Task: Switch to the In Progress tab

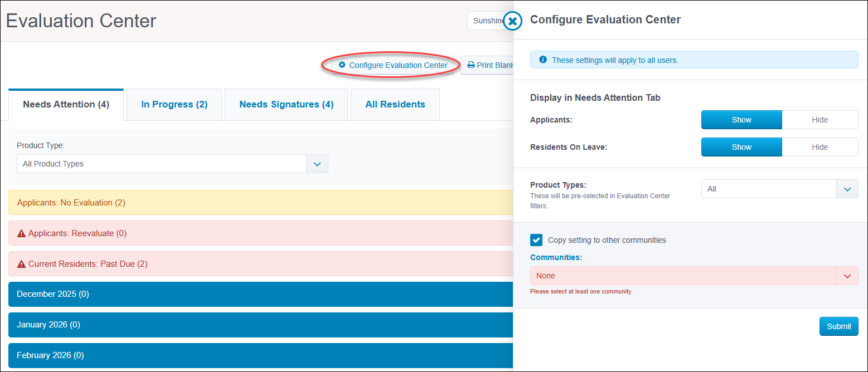Action: tap(174, 104)
